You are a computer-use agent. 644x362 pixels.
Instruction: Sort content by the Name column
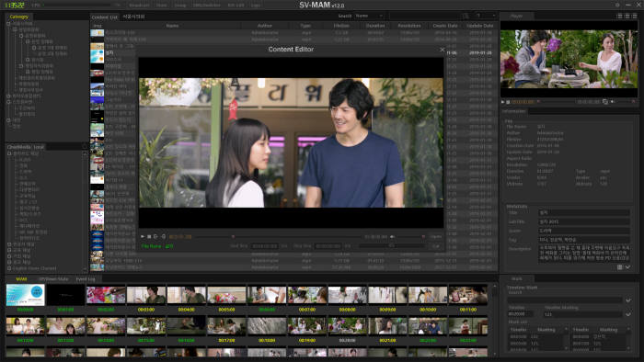(172, 26)
